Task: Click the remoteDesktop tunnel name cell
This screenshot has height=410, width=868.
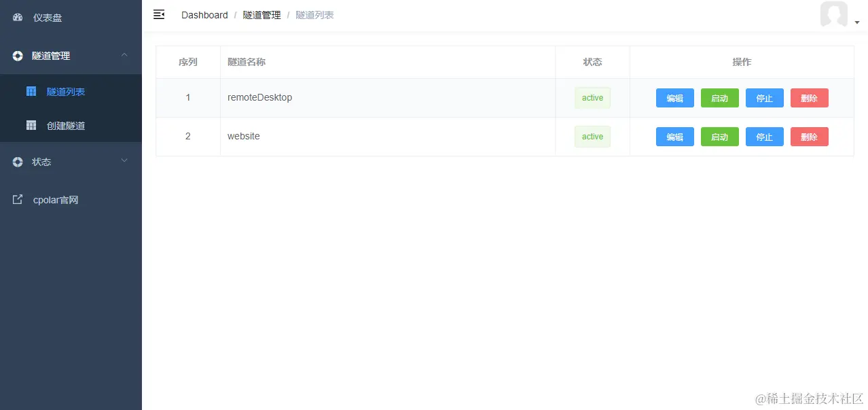Action: click(x=388, y=98)
